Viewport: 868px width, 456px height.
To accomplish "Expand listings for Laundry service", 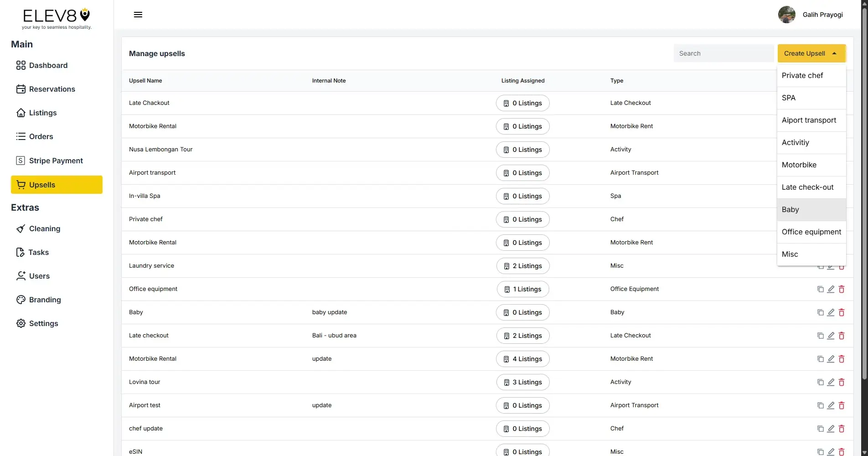I will point(522,266).
